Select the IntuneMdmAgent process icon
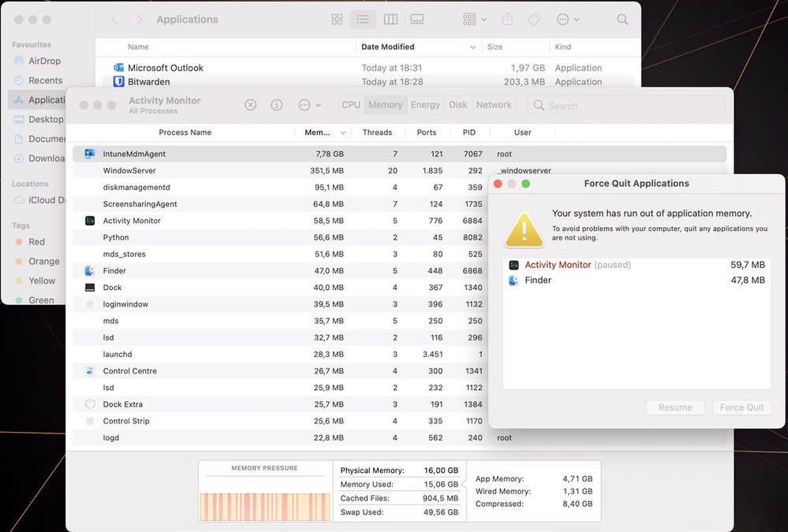Screen dimensions: 788x532 90,154
